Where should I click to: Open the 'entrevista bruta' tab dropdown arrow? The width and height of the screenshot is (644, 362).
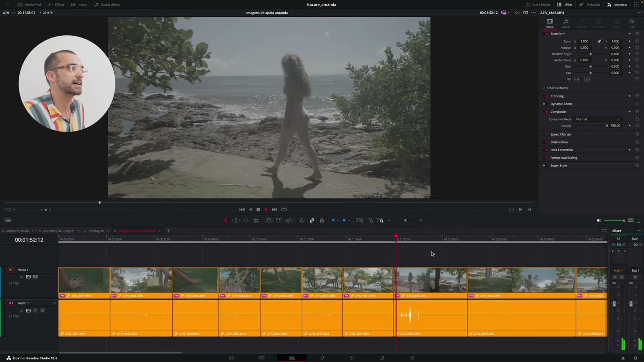coord(33,231)
